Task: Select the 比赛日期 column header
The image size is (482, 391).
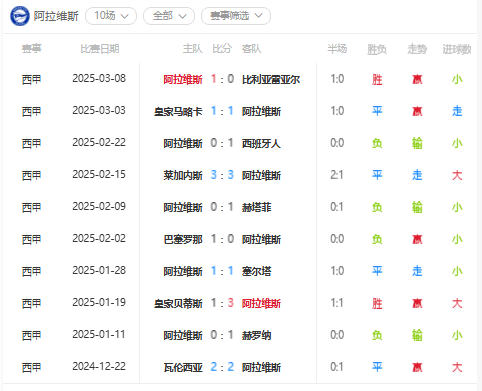Action: (100, 49)
